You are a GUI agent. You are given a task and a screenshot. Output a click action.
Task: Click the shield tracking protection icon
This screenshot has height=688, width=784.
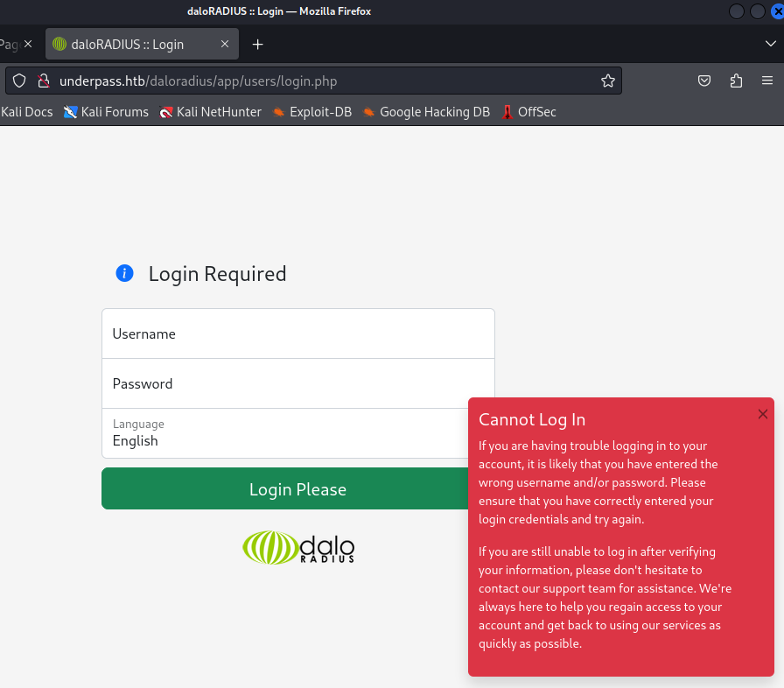[19, 81]
